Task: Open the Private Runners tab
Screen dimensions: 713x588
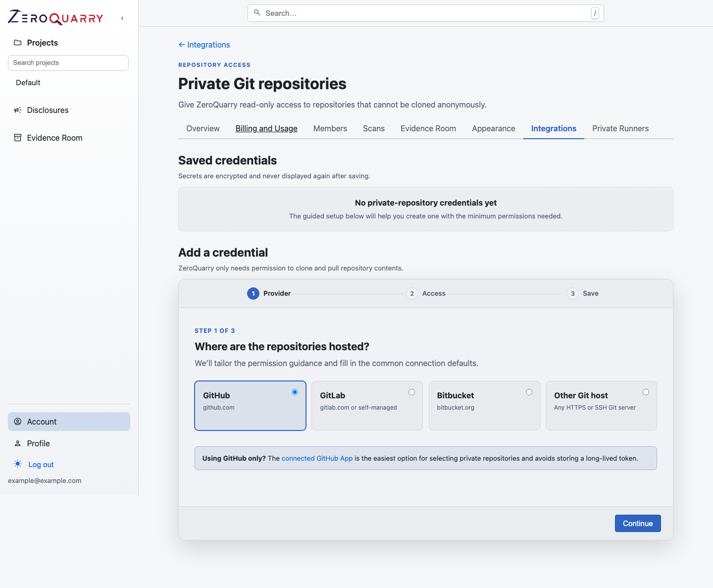Action: click(x=620, y=128)
